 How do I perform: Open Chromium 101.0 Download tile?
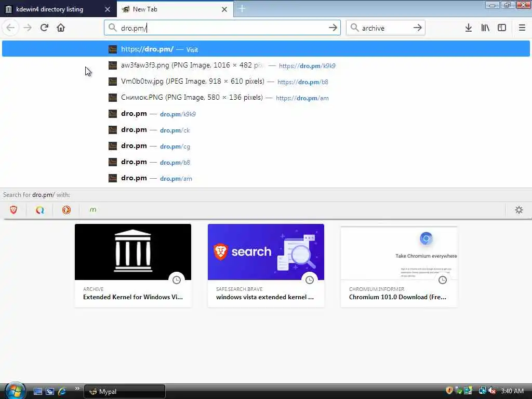[x=399, y=265]
